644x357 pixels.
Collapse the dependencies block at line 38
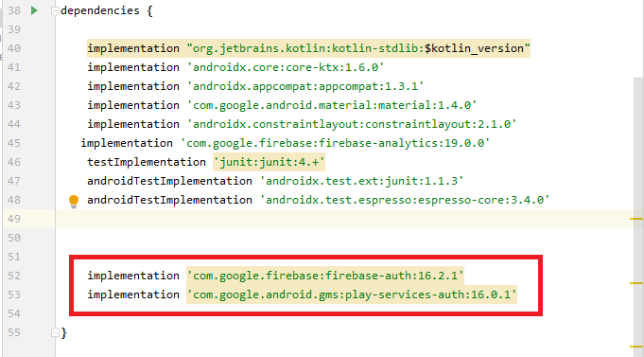coord(55,11)
